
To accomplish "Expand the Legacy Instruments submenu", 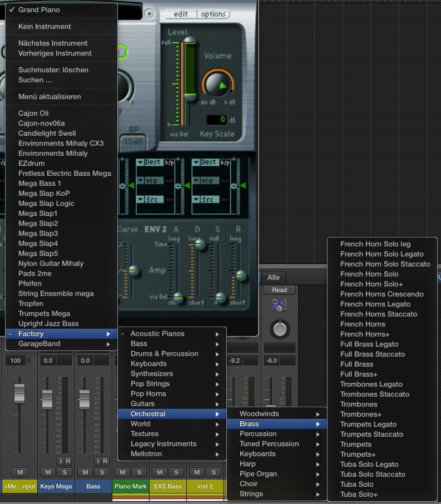I will click(x=172, y=443).
